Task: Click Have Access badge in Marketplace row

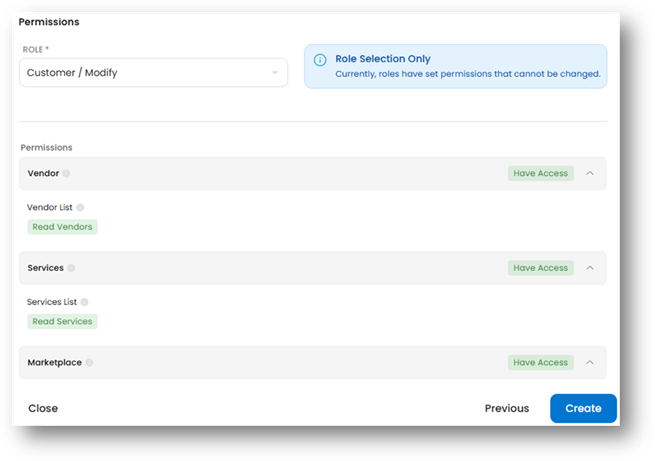Action: tap(541, 362)
